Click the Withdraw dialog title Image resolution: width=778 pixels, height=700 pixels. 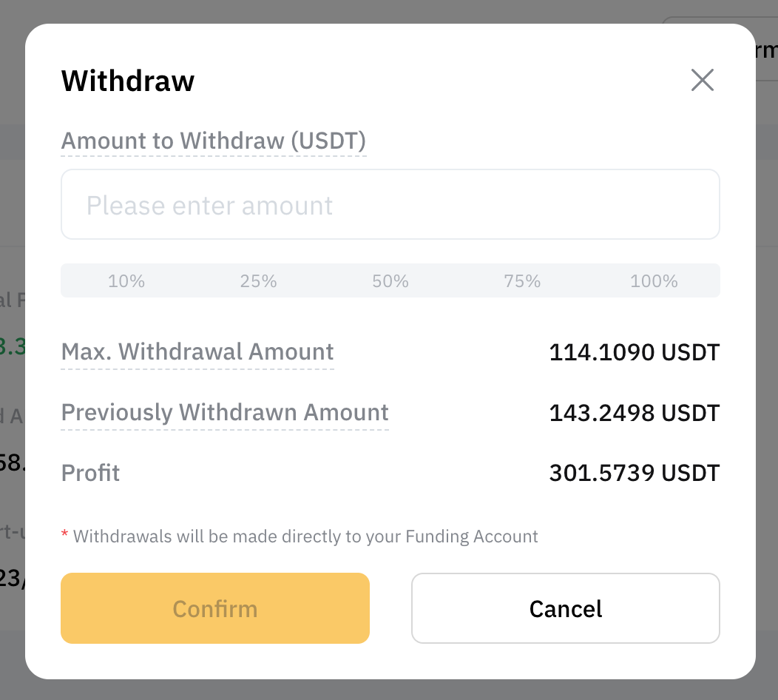coord(128,80)
